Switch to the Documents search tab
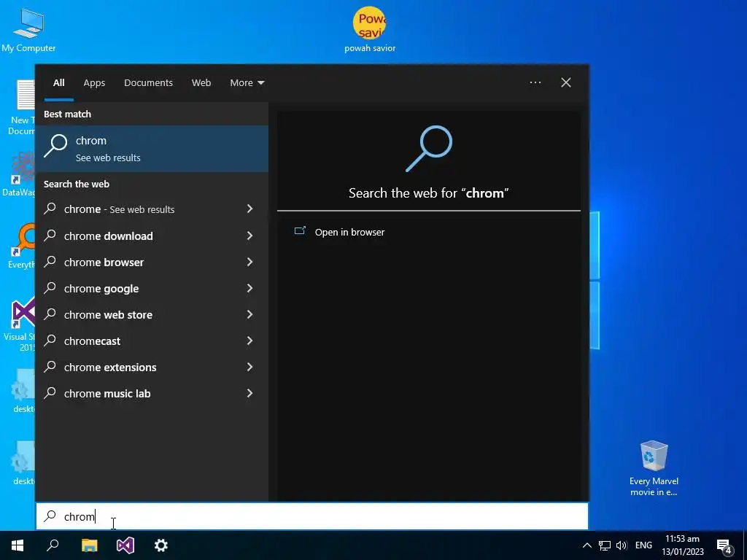The width and height of the screenshot is (747, 560). click(148, 83)
